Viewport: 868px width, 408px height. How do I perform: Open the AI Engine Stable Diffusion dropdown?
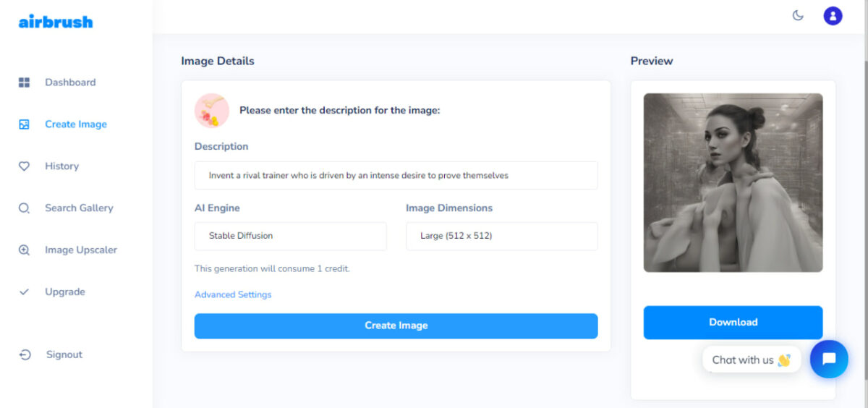[290, 236]
